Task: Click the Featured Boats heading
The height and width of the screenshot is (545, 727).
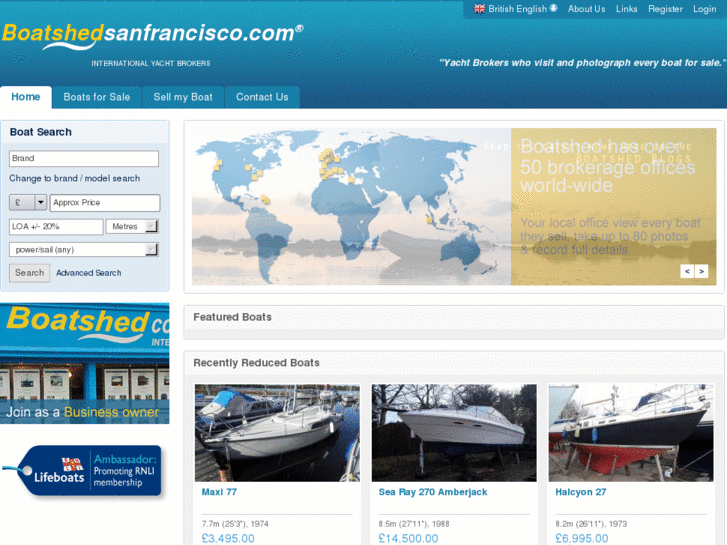Action: coord(232,317)
